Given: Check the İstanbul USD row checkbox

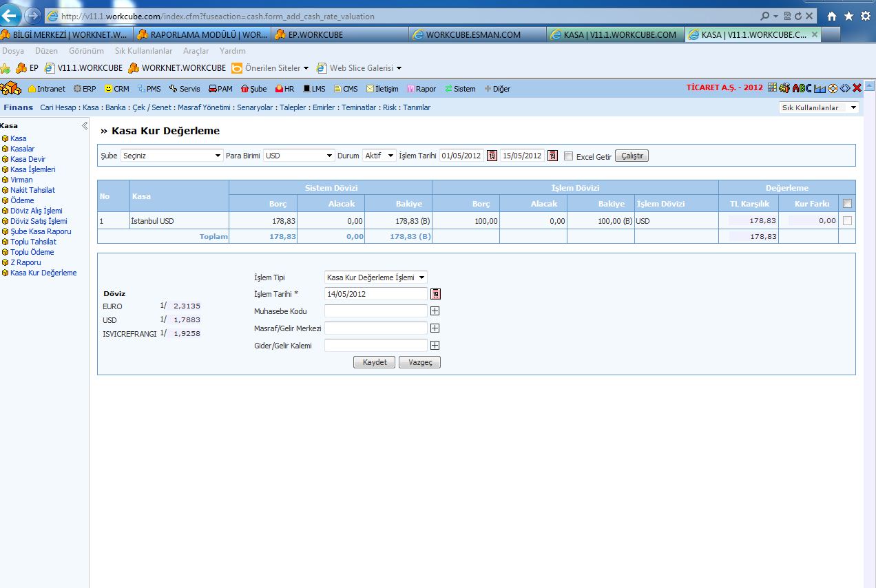Looking at the screenshot, I should (x=847, y=221).
